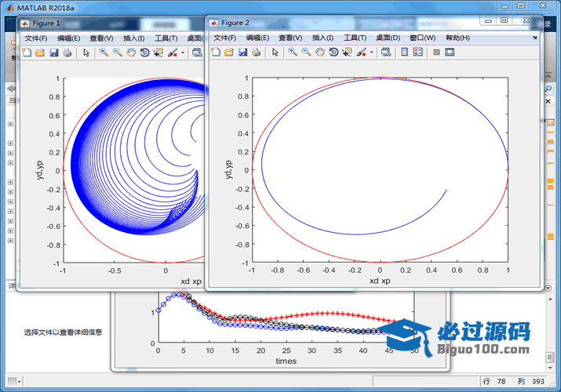This screenshot has height=392, width=561.
Task: Select Edit Plot arrow tool in Figure 2
Action: tap(275, 53)
